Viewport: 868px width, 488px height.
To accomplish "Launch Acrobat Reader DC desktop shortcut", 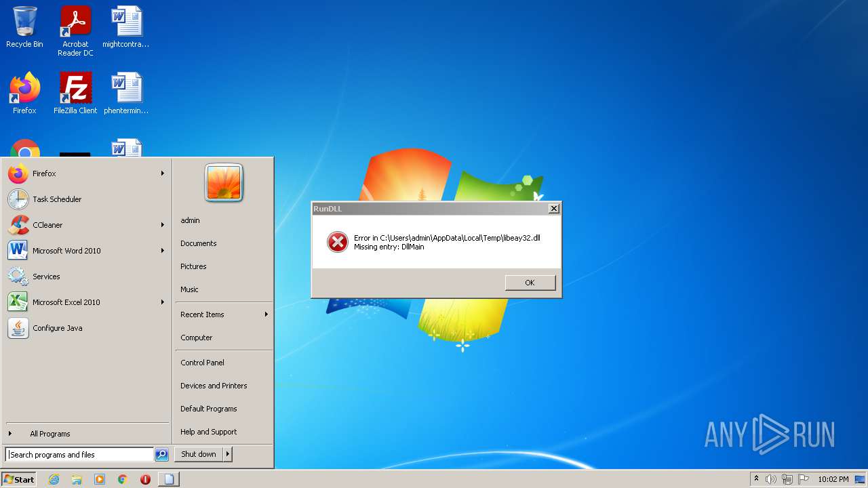I will click(x=75, y=31).
